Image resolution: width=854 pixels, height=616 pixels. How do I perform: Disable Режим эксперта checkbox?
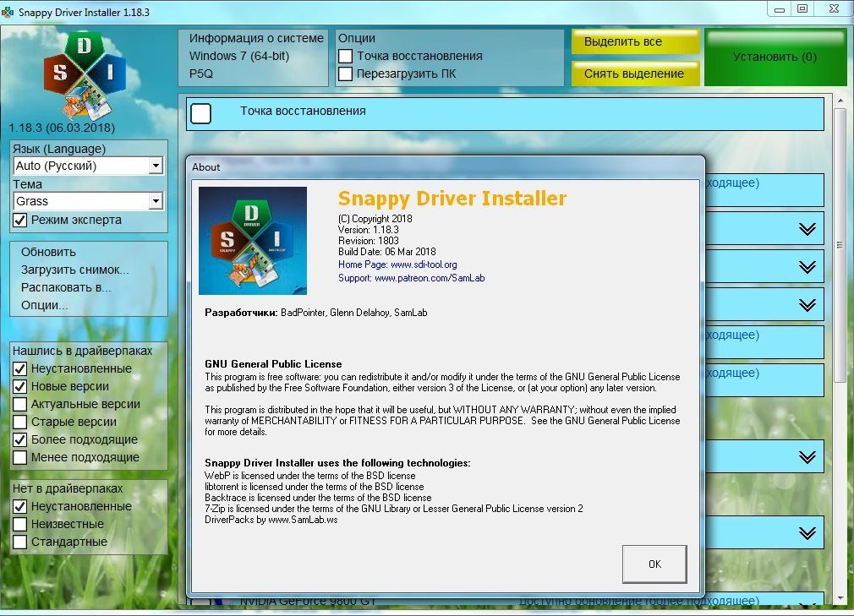tap(20, 221)
